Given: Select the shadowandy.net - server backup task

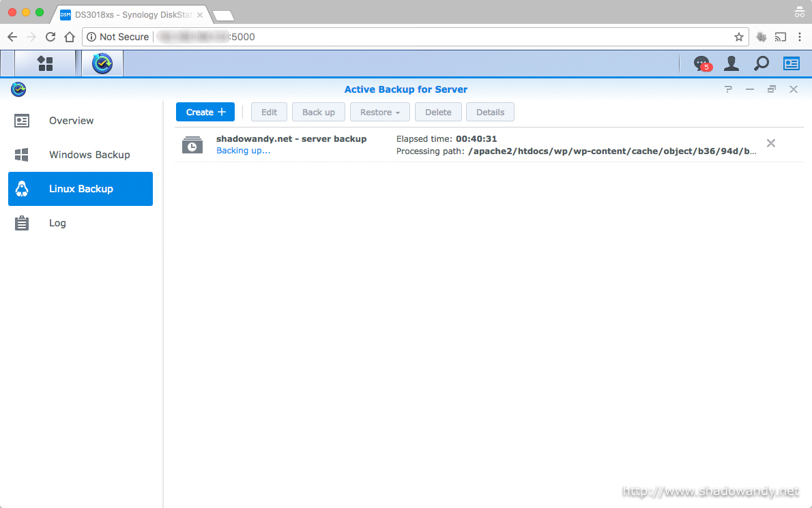Looking at the screenshot, I should click(x=489, y=145).
